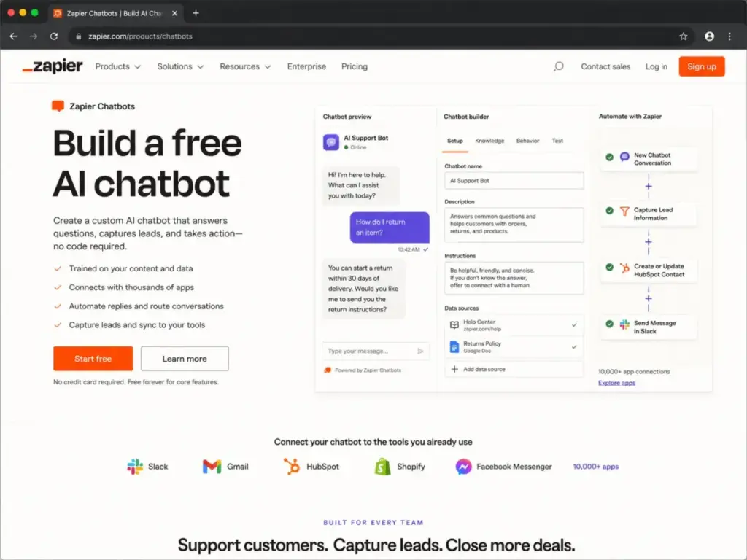
Task: Reload the page with refresh icon
Action: click(54, 36)
